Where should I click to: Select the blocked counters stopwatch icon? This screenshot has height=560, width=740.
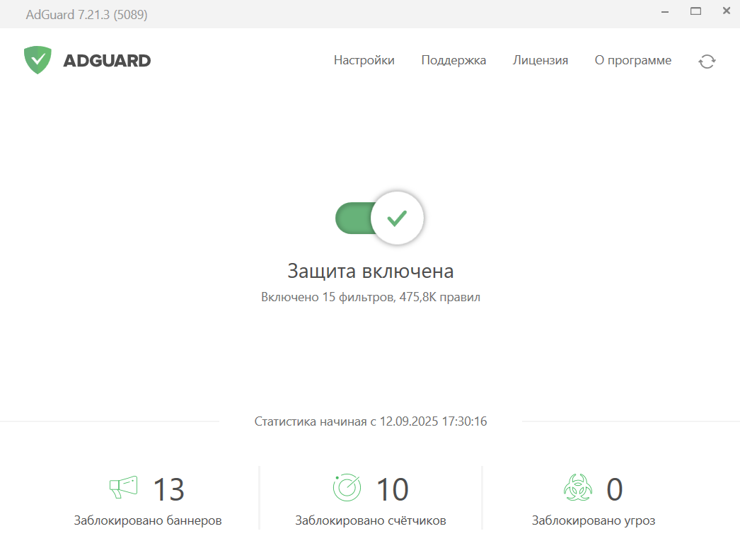click(346, 487)
